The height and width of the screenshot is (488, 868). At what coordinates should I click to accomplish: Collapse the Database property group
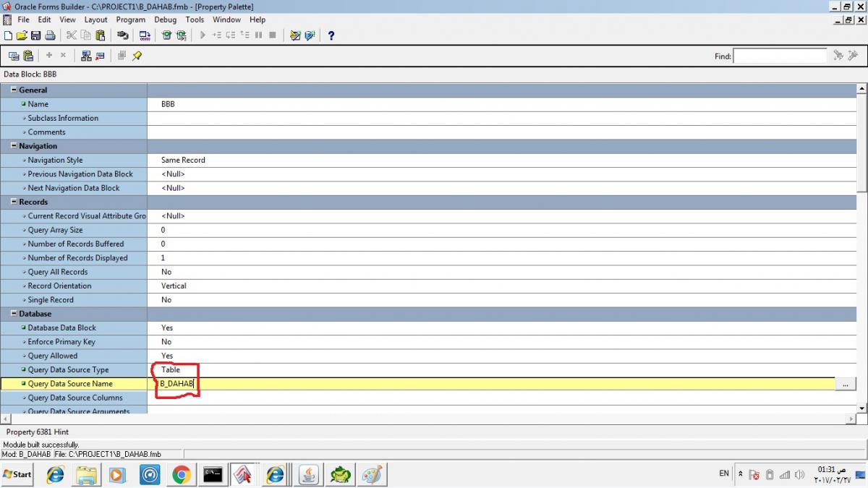[14, 314]
